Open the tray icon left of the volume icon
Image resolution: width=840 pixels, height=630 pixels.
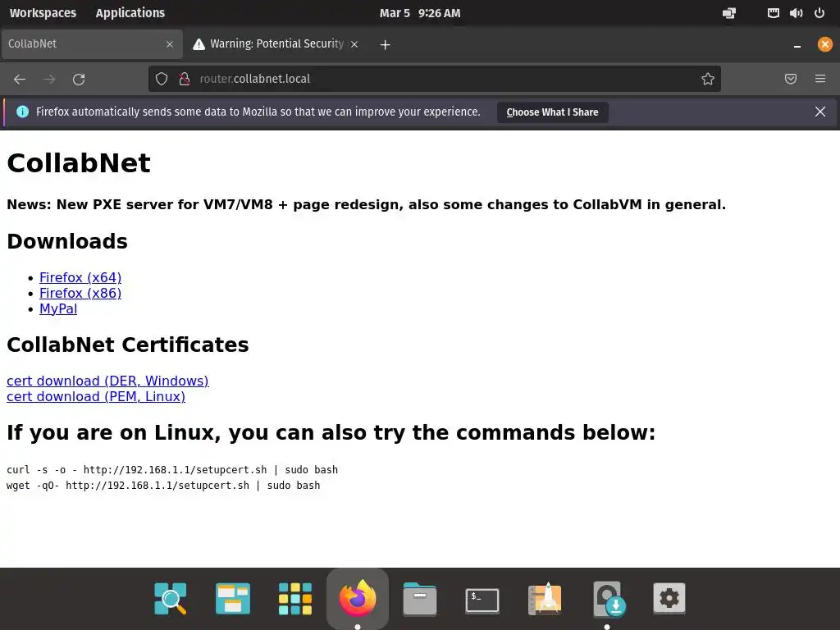point(773,13)
